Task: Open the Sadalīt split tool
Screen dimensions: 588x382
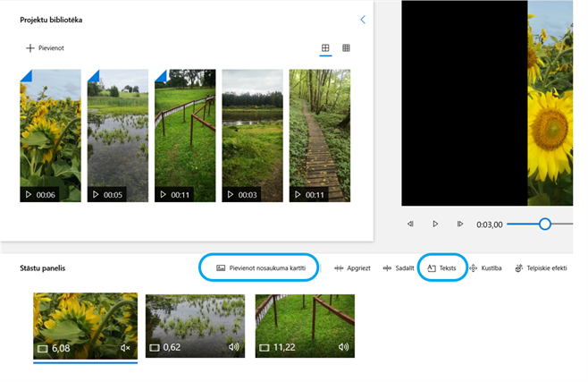Action: coord(399,267)
